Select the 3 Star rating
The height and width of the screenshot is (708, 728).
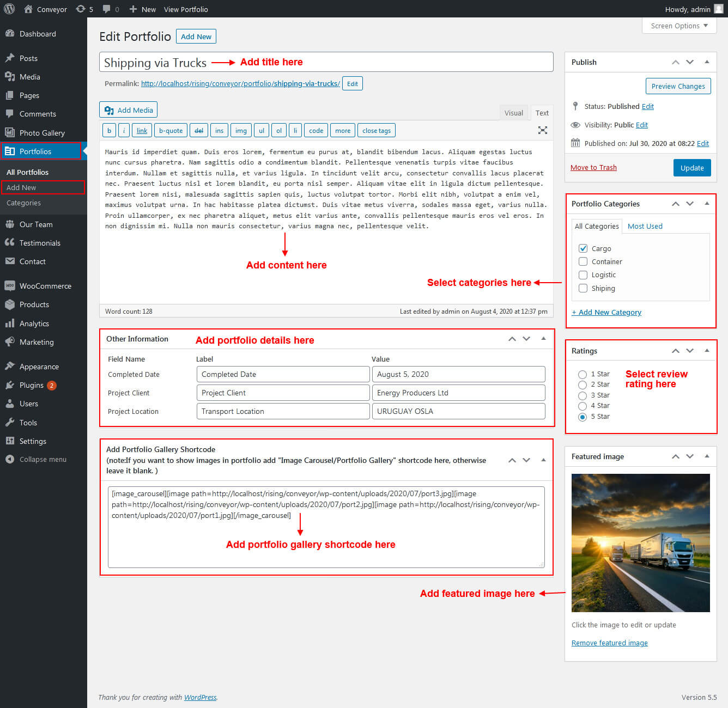click(x=583, y=395)
